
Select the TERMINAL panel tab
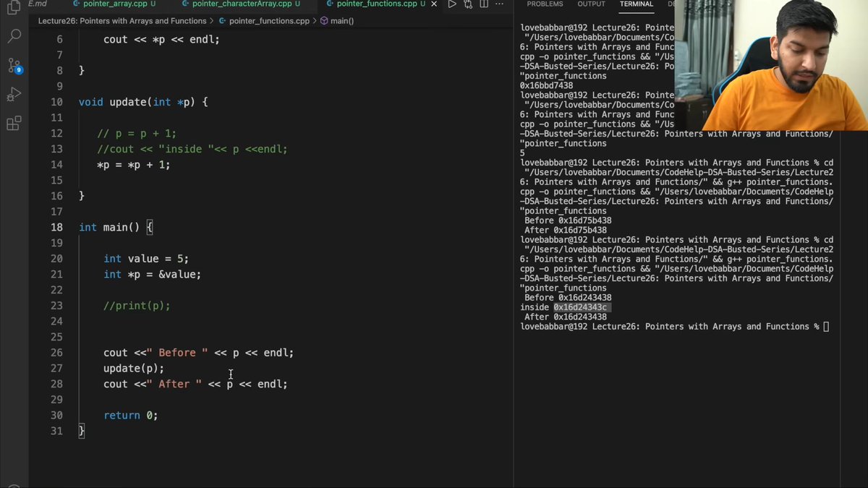(x=637, y=4)
